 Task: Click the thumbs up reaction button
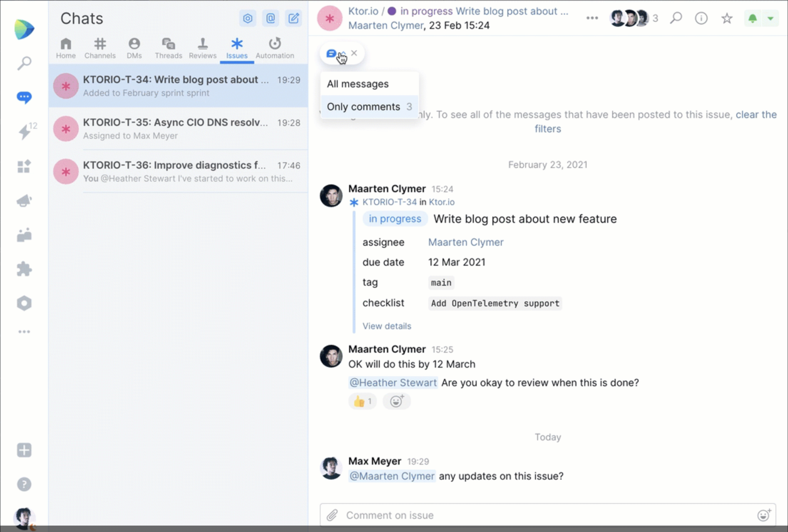click(x=362, y=401)
